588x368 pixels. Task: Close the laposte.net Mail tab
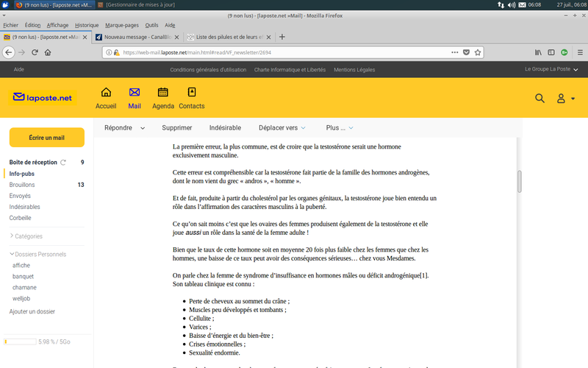pyautogui.click(x=85, y=38)
